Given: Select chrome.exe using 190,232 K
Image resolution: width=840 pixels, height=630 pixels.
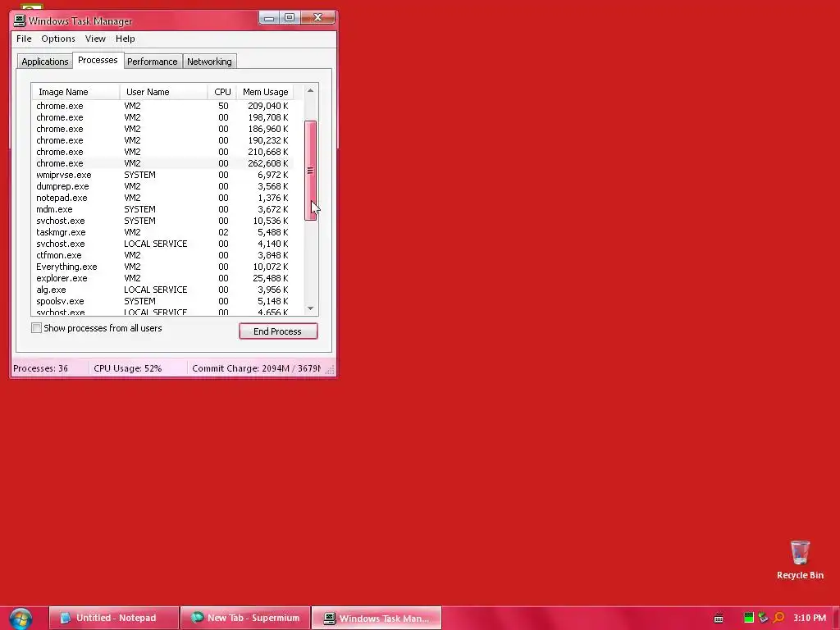Looking at the screenshot, I should click(x=162, y=140).
